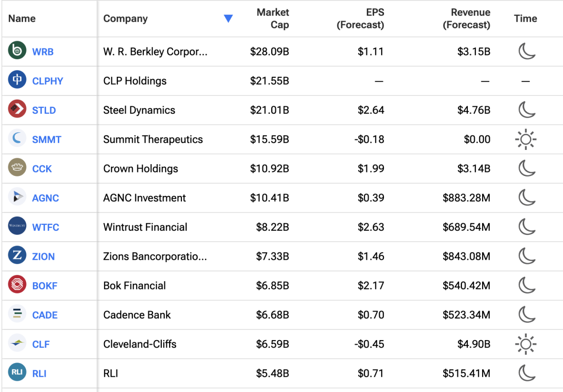Click the RLI teal logo icon

pos(17,373)
